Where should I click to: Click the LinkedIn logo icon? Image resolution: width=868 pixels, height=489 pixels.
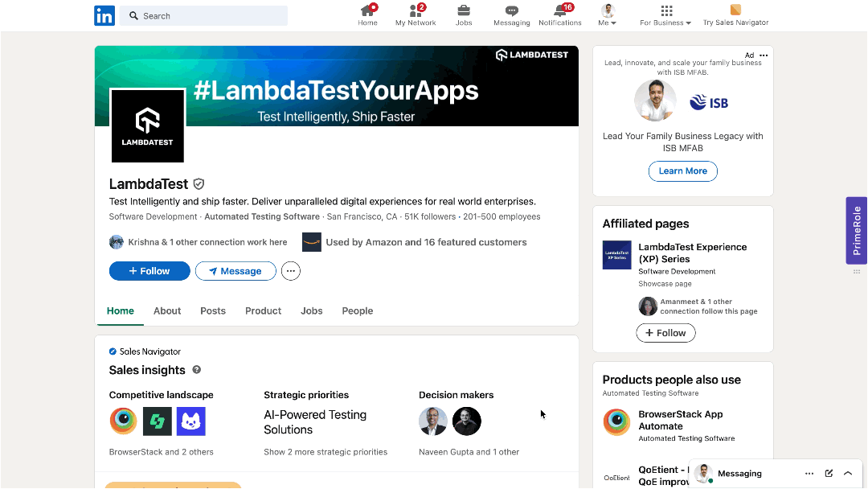104,15
